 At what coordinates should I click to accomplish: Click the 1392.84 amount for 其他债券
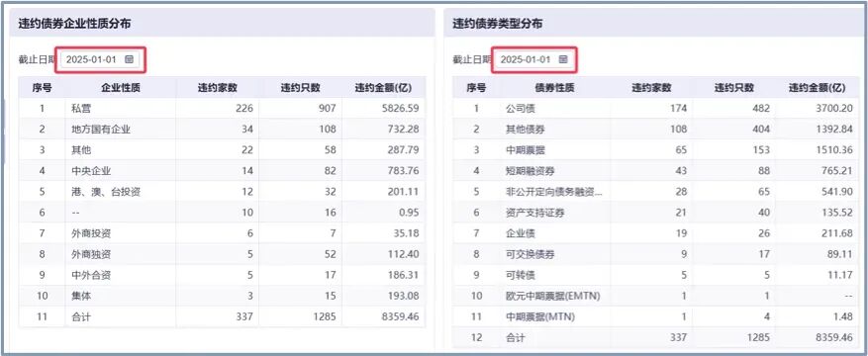[833, 130]
